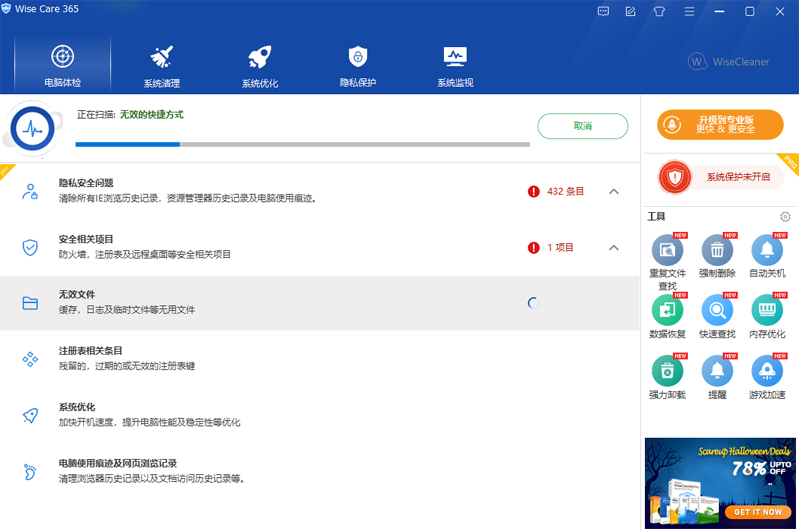Open the 重复文件查找 tool

pos(667,251)
